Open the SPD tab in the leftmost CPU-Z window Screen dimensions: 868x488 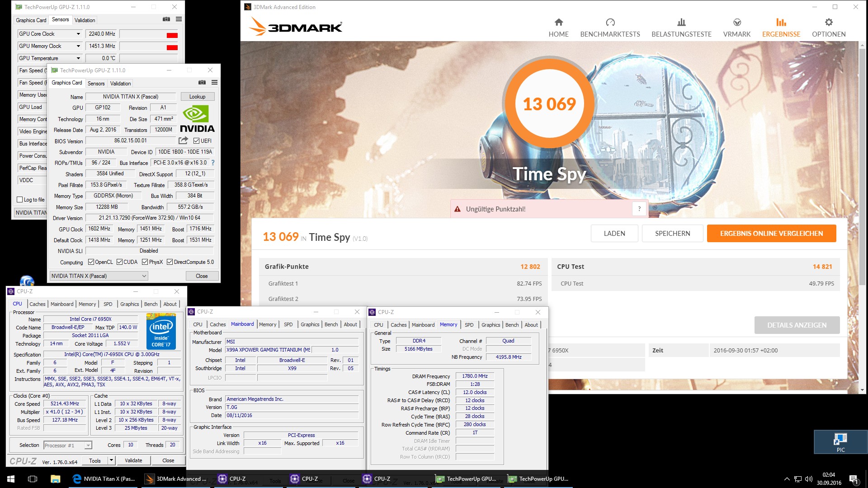coord(108,305)
